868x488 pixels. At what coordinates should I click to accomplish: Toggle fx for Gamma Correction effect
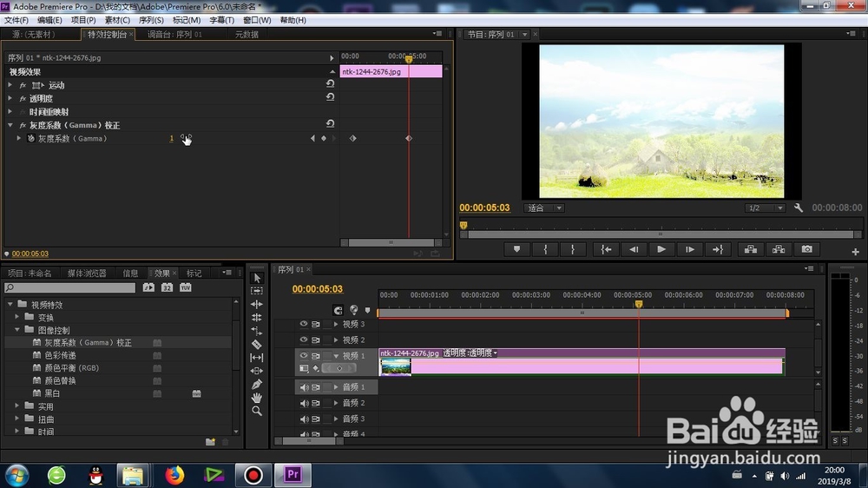pyautogui.click(x=23, y=126)
